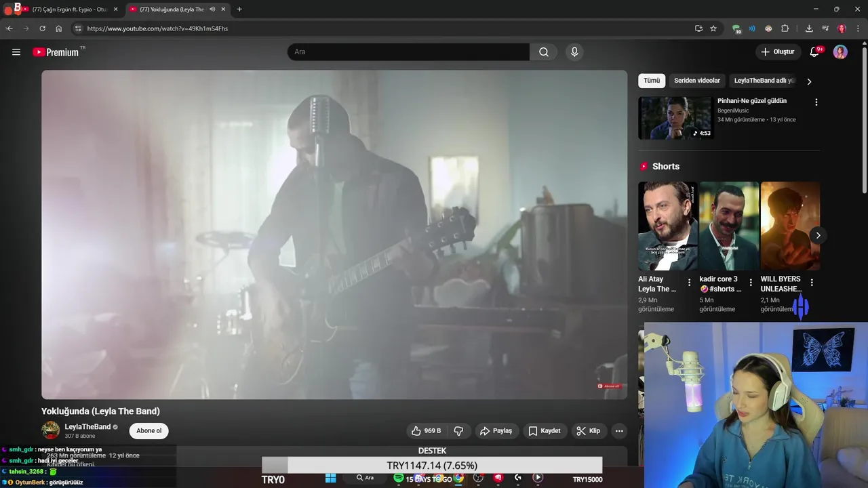Click the YouTube Ara search field
Screen dimensions: 868x488
point(408,52)
